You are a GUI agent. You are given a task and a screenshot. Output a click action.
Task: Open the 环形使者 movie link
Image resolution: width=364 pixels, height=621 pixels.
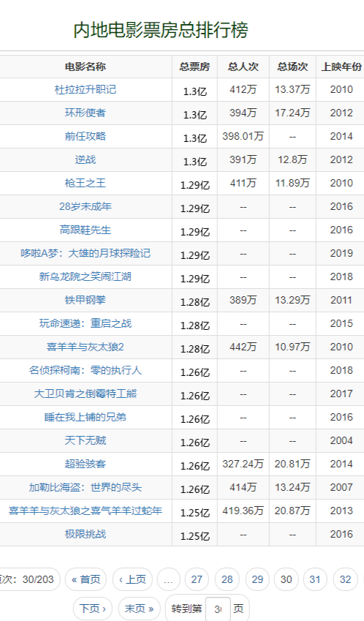pyautogui.click(x=85, y=113)
